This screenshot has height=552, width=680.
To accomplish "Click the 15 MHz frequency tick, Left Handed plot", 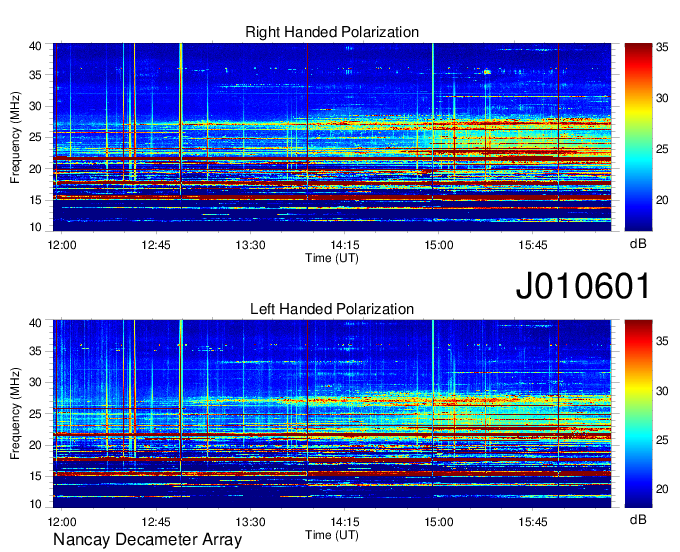I will (36, 477).
